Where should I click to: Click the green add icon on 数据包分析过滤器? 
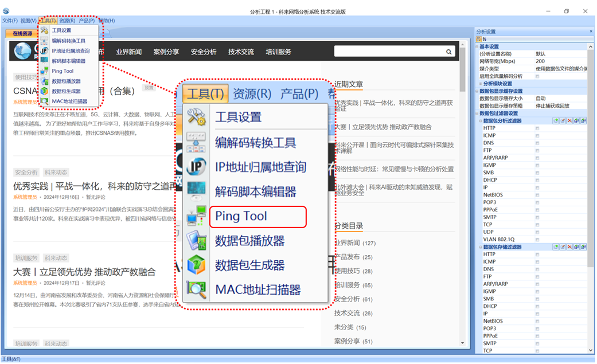pos(557,120)
